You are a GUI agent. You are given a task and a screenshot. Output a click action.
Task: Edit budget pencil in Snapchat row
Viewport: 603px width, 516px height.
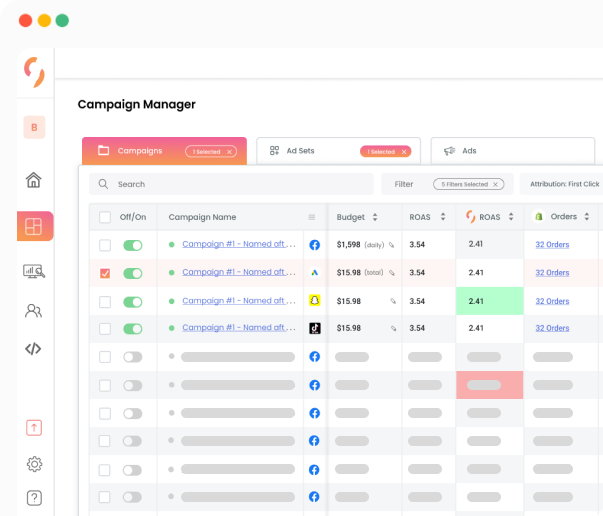(393, 301)
